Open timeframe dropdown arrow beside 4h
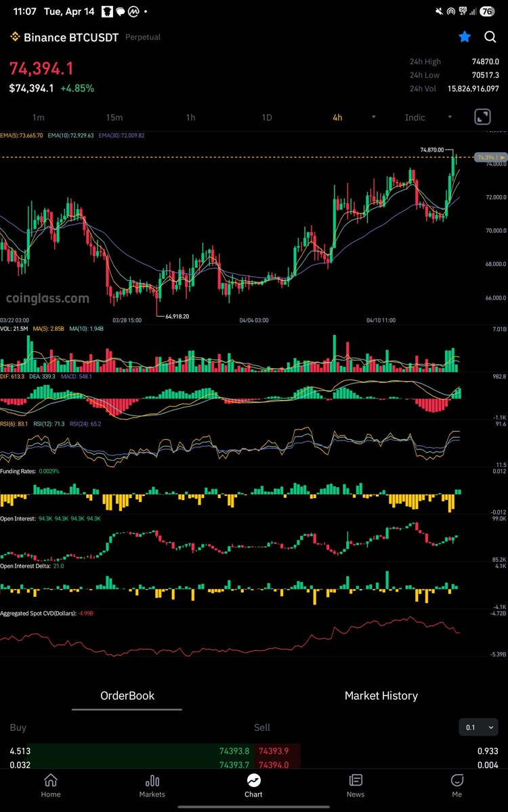The width and height of the screenshot is (508, 812). click(374, 118)
